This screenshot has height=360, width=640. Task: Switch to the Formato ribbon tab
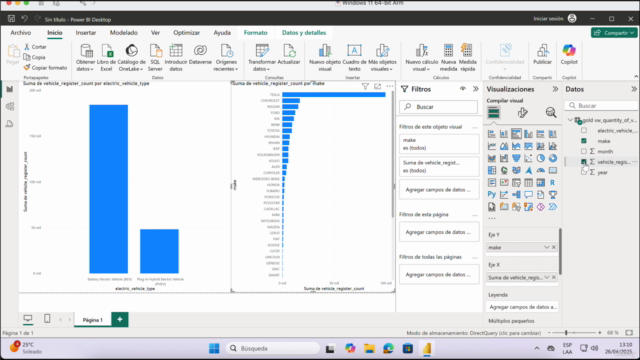coord(256,33)
